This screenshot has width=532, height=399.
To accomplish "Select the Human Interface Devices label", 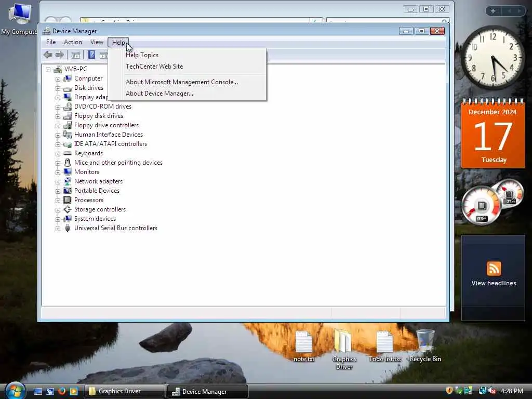I will coord(109,135).
